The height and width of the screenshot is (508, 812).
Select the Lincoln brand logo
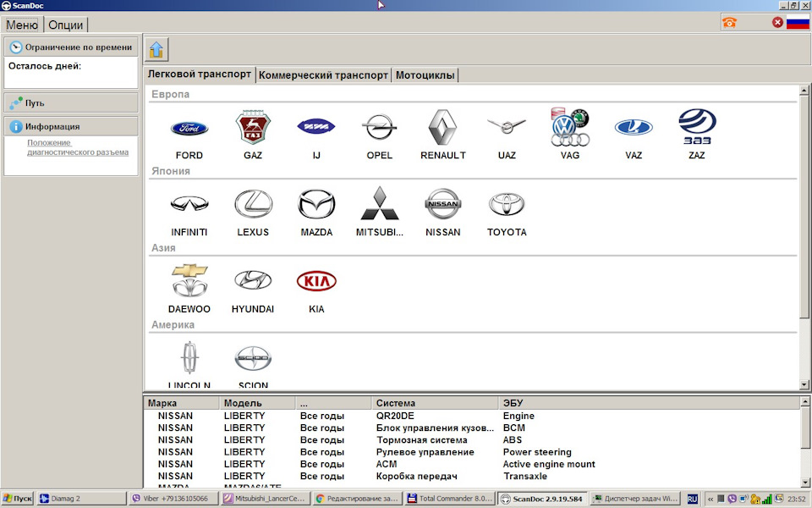point(189,357)
